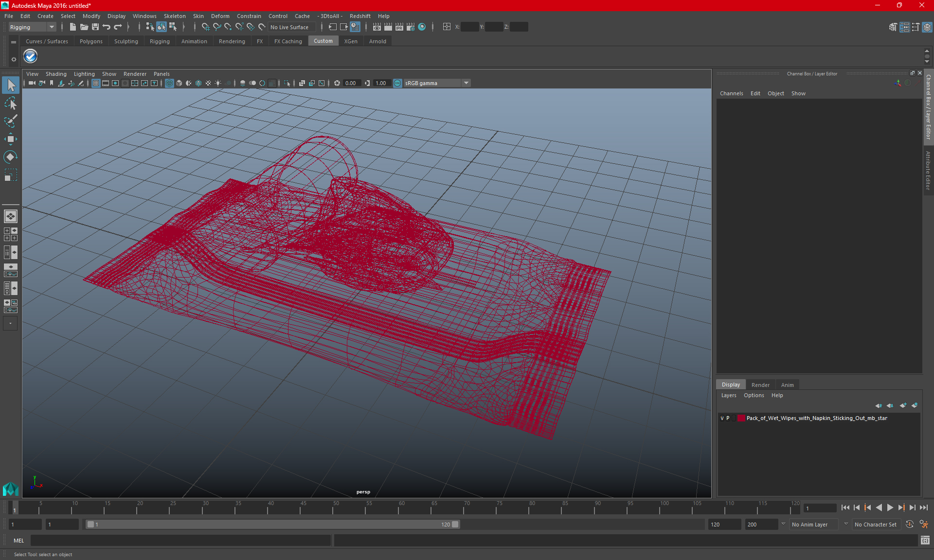Activate the Rotate tool

[x=11, y=157]
